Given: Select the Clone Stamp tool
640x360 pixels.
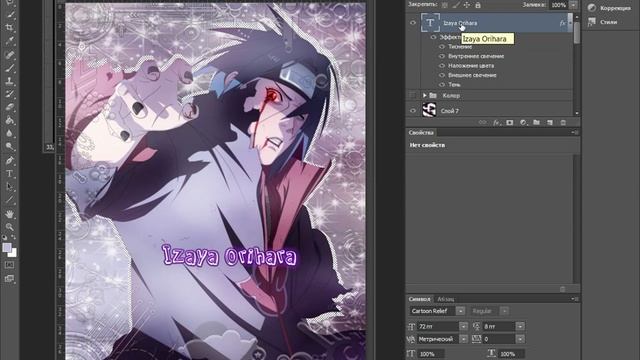Looking at the screenshot, I should tap(9, 81).
